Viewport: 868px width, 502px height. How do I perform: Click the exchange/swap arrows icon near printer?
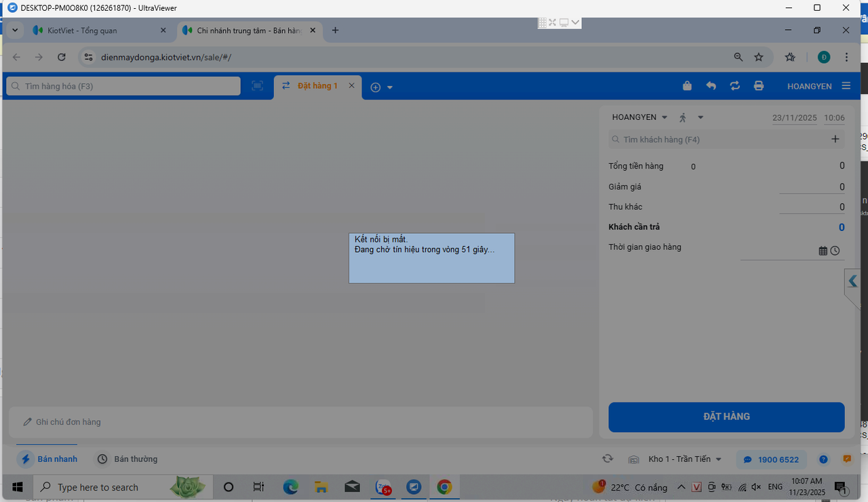734,86
